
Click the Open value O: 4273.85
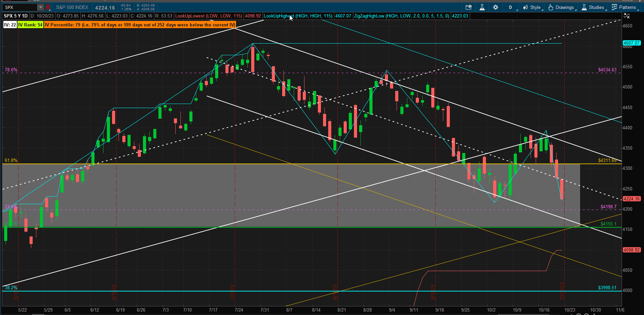point(68,16)
